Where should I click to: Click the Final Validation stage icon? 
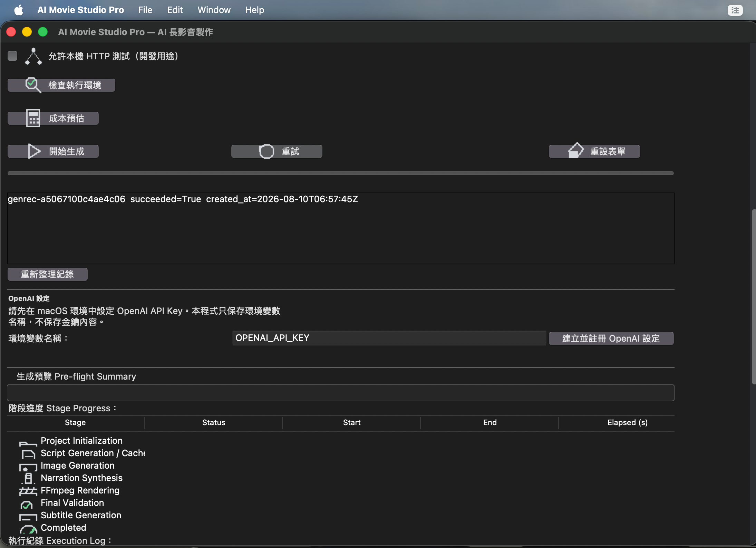27,505
